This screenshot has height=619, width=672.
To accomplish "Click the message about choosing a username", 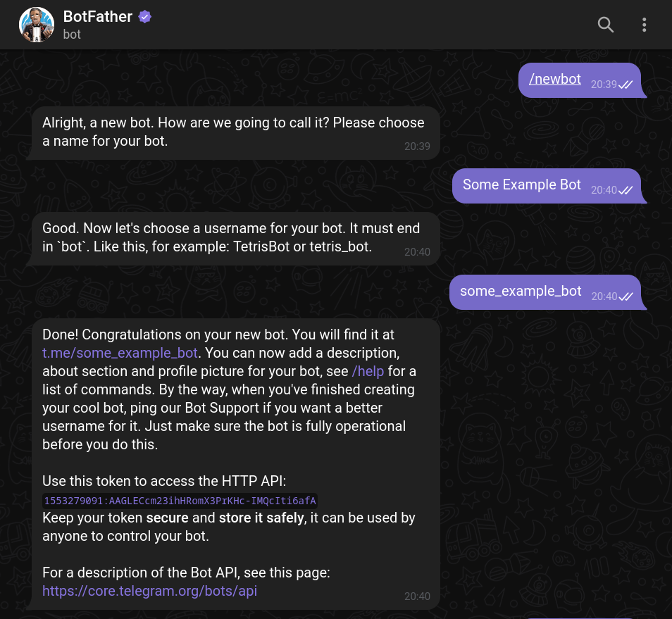I will coord(231,238).
